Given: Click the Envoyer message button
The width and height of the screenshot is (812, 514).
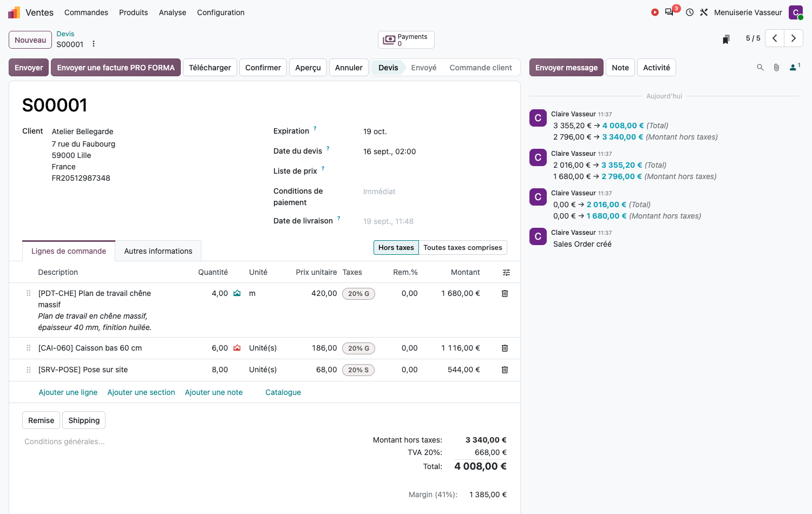Looking at the screenshot, I should click(566, 68).
